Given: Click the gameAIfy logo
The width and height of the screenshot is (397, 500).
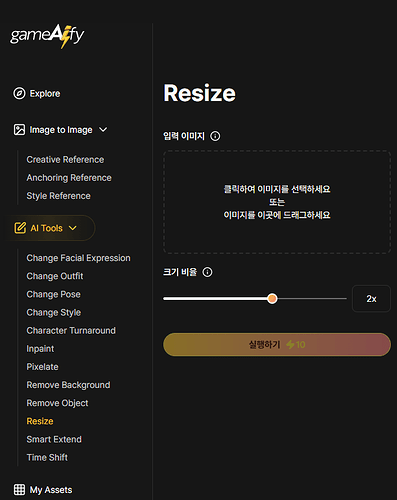Looking at the screenshot, I should coord(47,36).
